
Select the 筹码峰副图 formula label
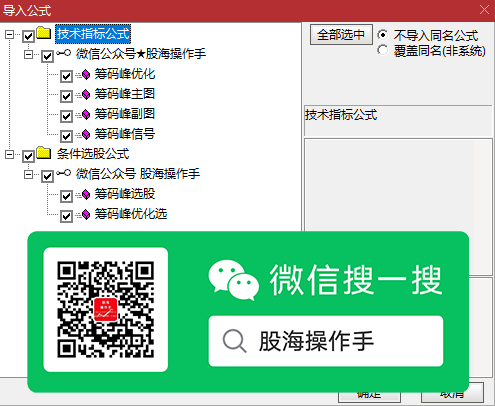tap(125, 114)
